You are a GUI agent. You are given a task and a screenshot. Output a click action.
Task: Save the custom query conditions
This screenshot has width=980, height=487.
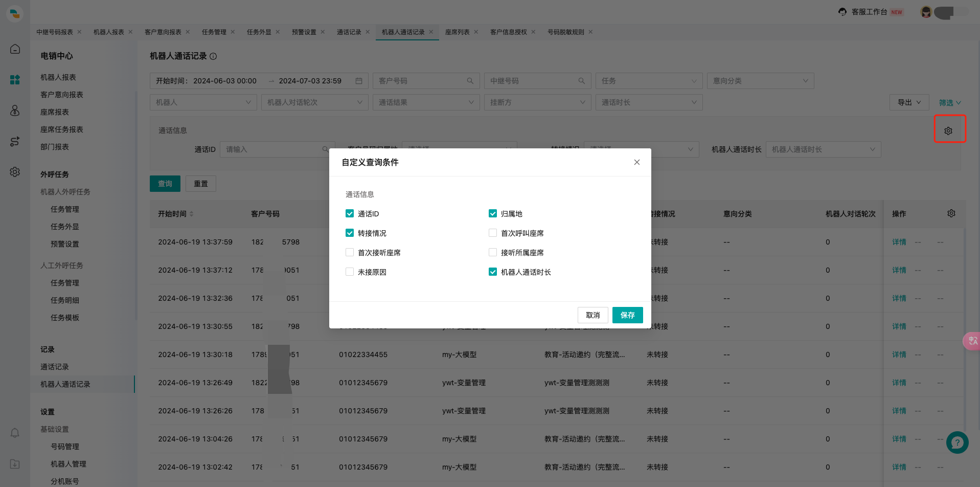coord(628,315)
